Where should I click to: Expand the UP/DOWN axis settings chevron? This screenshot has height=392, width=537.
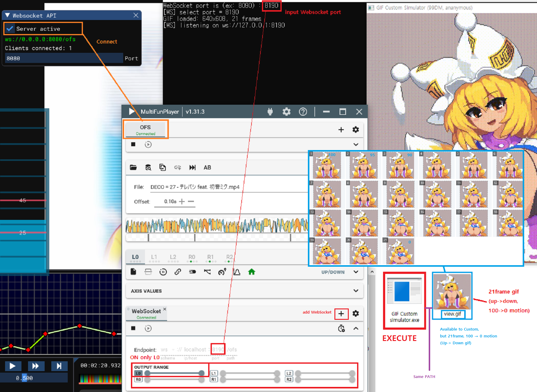point(356,272)
